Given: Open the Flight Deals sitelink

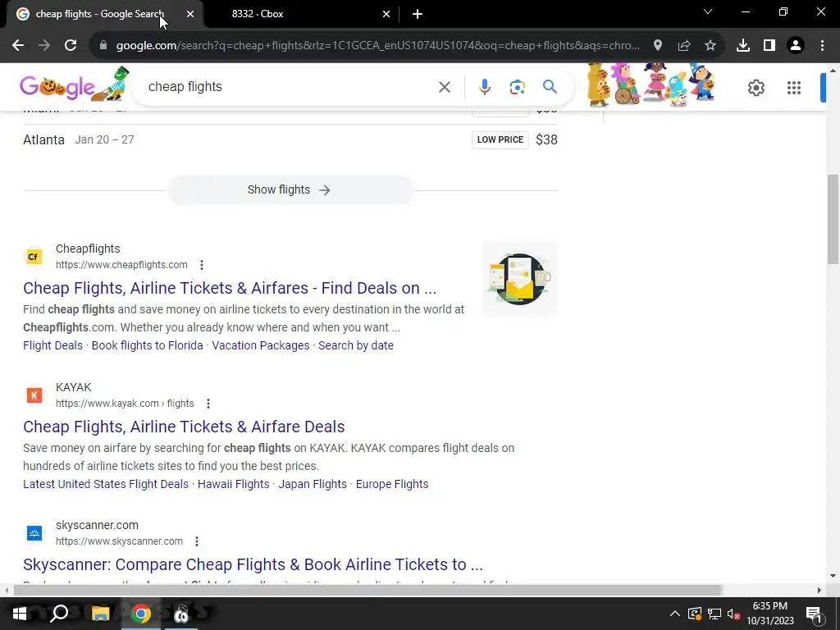Looking at the screenshot, I should coord(52,345).
